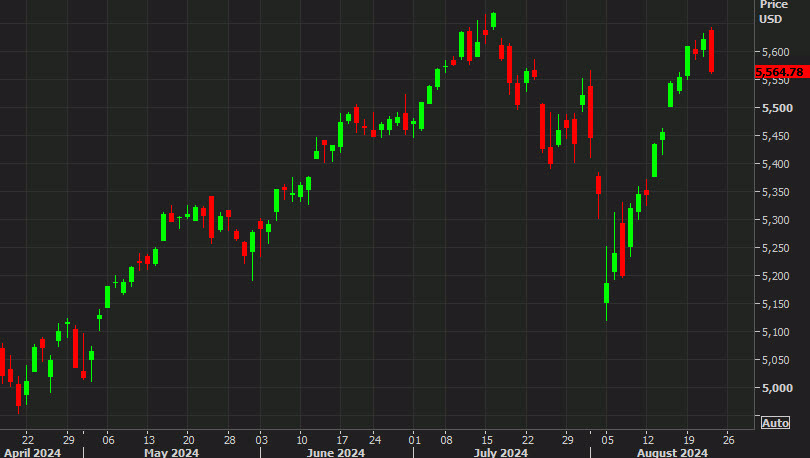This screenshot has width=810, height=458.
Task: Click the 5,450 price axis label
Action: pyautogui.click(x=776, y=136)
